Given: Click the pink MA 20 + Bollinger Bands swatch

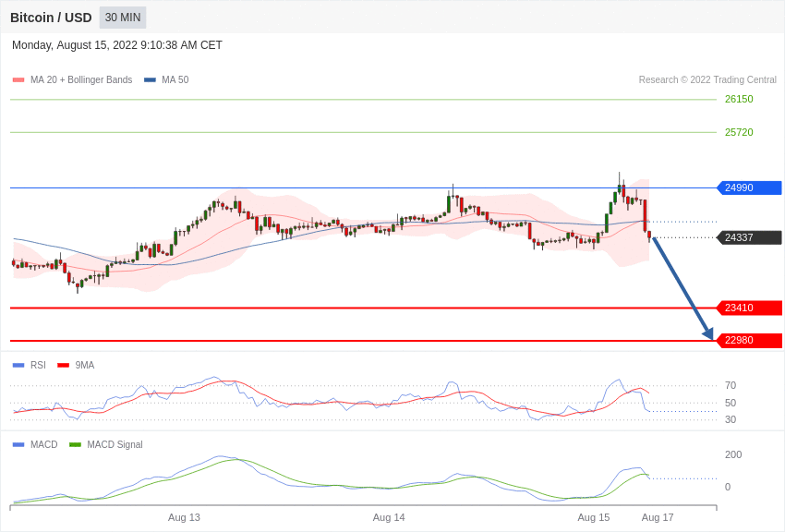Looking at the screenshot, I should click(x=18, y=79).
